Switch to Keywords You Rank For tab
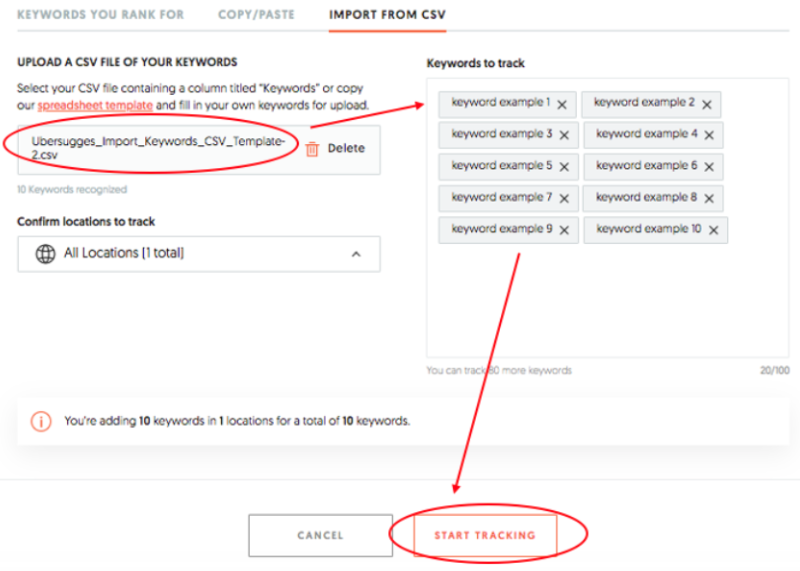800x571 pixels. click(x=100, y=15)
